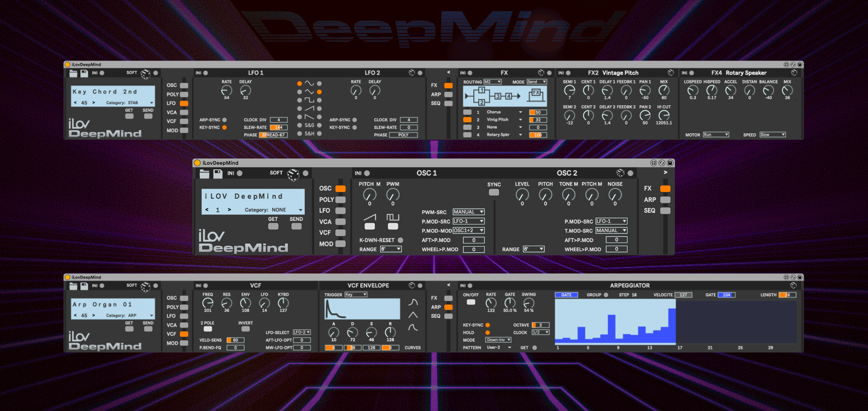Toggle Arpeggiator HOLD
Viewport: 868px width, 411px height.
coord(488,332)
